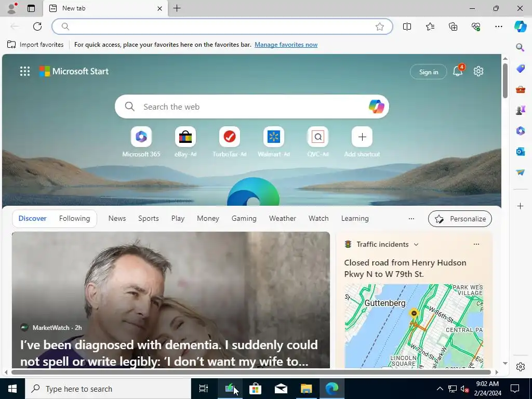Screen dimensions: 532x399
Task: Select the News feed tab
Action: [117, 219]
